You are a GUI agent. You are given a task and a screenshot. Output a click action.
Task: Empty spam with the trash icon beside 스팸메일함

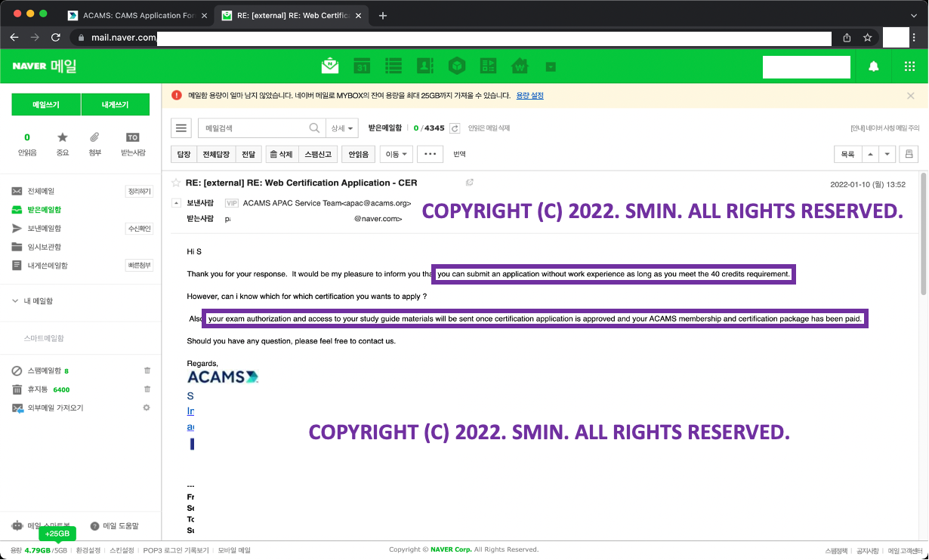[147, 371]
